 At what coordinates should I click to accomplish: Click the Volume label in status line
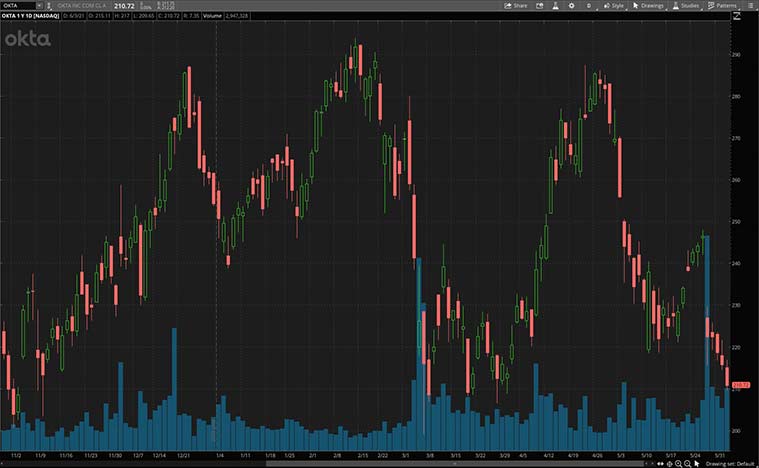click(x=212, y=16)
